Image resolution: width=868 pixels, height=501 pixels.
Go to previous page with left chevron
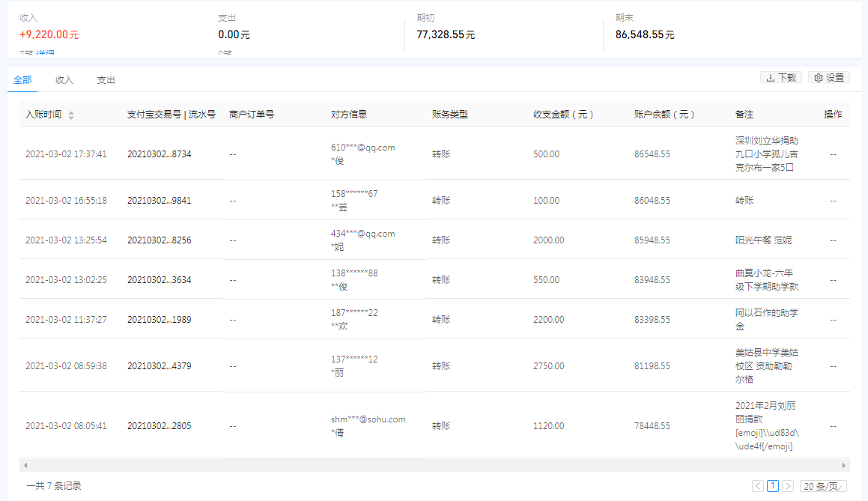click(x=758, y=486)
